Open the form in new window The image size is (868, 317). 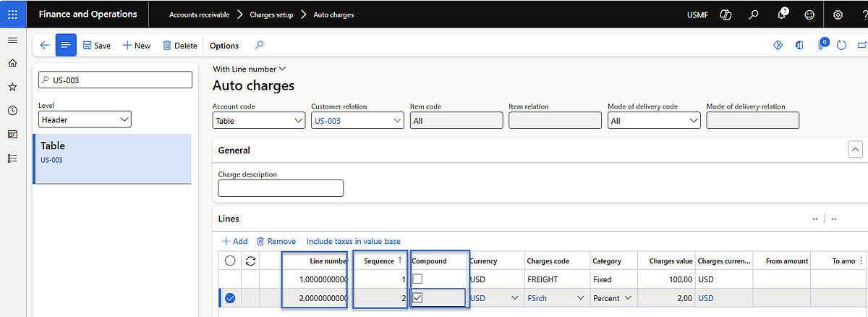[x=861, y=45]
